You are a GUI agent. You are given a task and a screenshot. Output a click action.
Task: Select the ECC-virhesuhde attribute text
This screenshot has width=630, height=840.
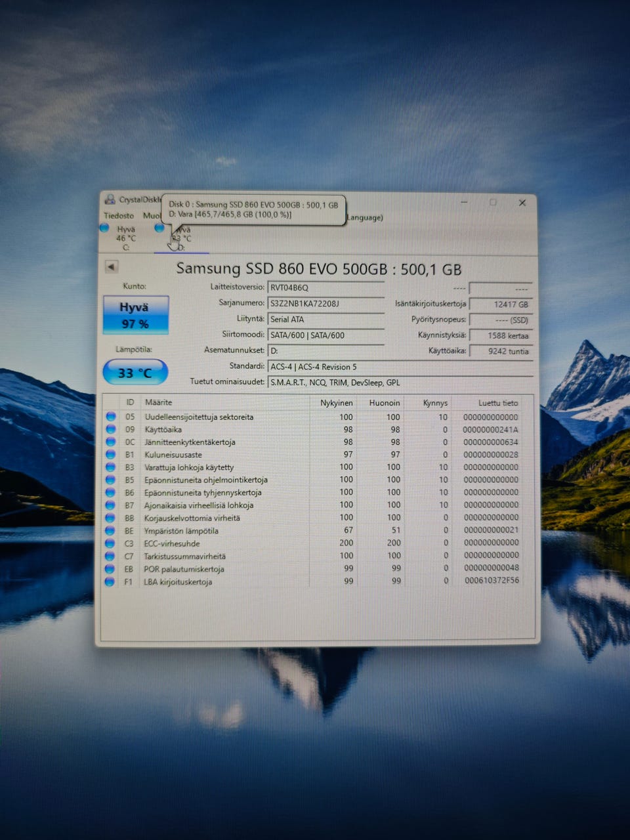tap(172, 543)
